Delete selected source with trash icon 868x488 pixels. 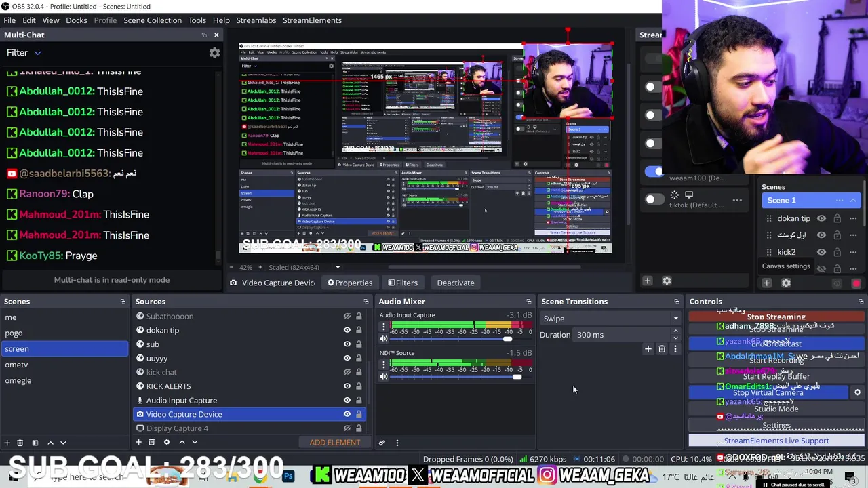152,442
